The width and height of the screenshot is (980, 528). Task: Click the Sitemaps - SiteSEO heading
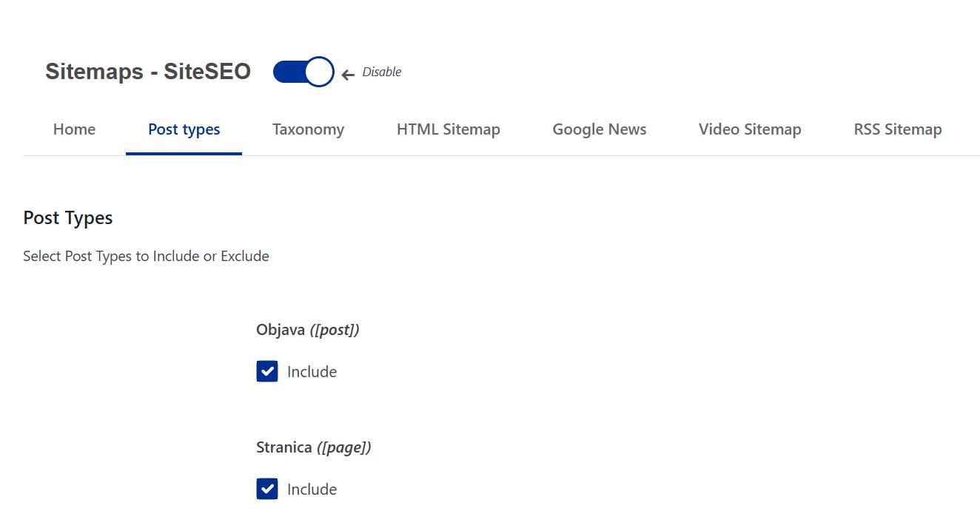(x=147, y=71)
